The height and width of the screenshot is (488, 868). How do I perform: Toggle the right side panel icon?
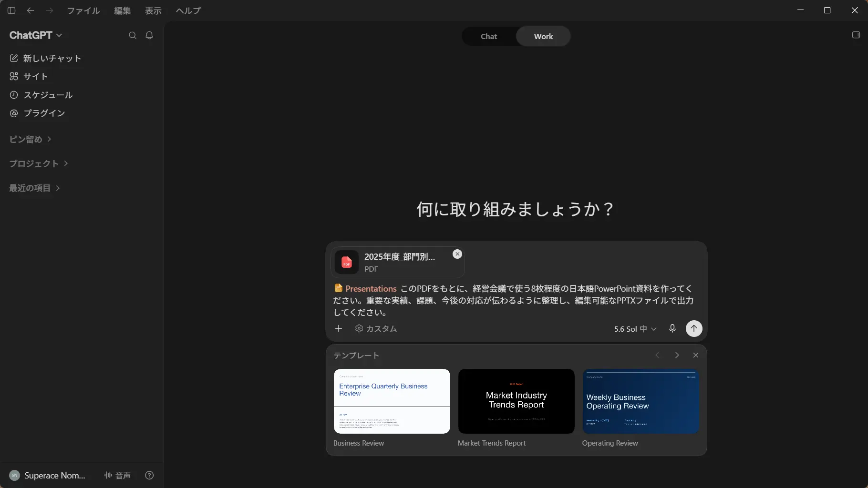click(856, 35)
